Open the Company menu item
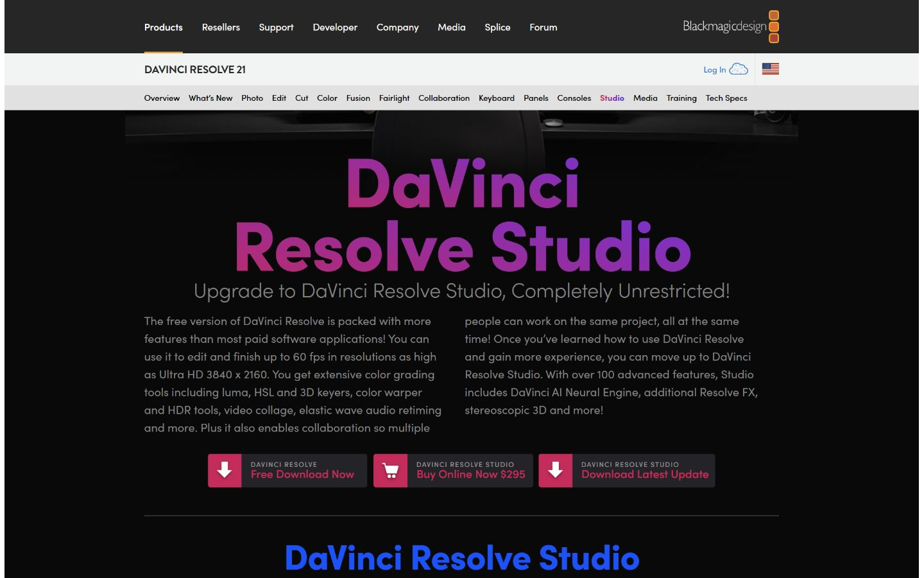The width and height of the screenshot is (924, 578). (x=397, y=27)
